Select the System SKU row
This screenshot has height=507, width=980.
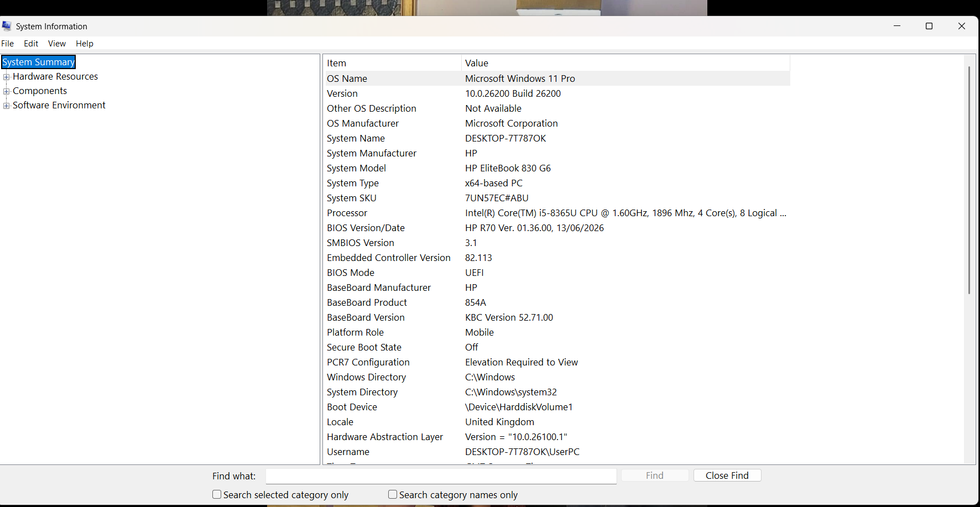tap(557, 198)
